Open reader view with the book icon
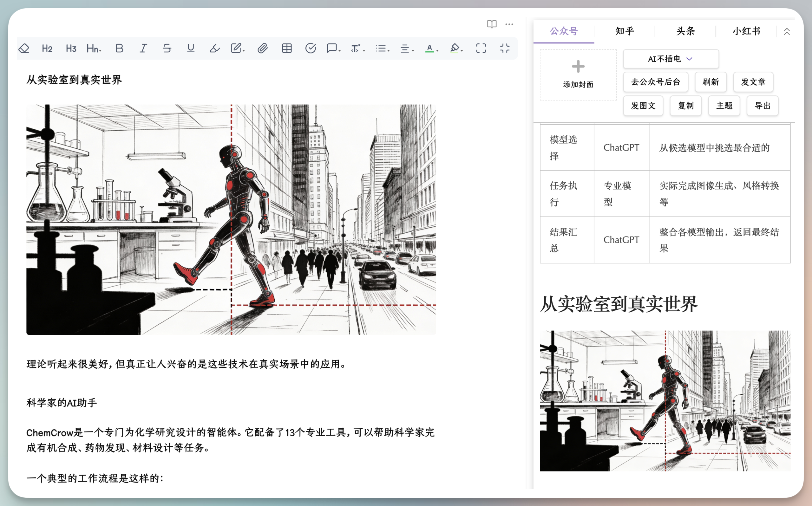The width and height of the screenshot is (812, 506). pyautogui.click(x=492, y=24)
